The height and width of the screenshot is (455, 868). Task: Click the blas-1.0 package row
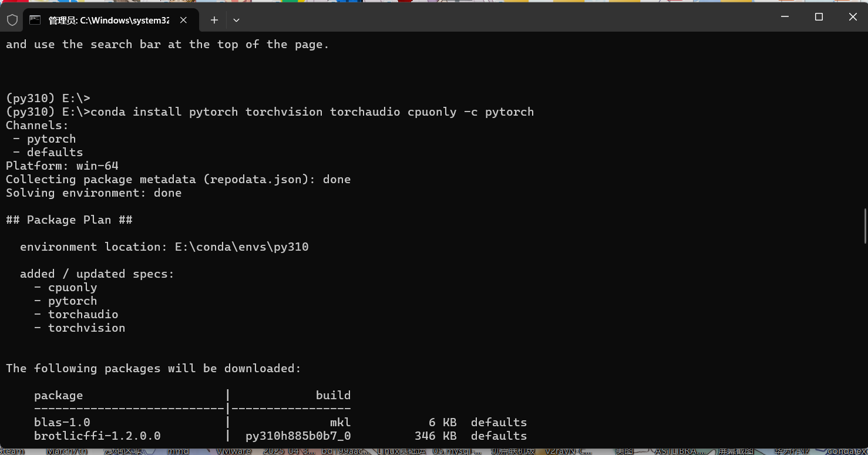tap(281, 422)
